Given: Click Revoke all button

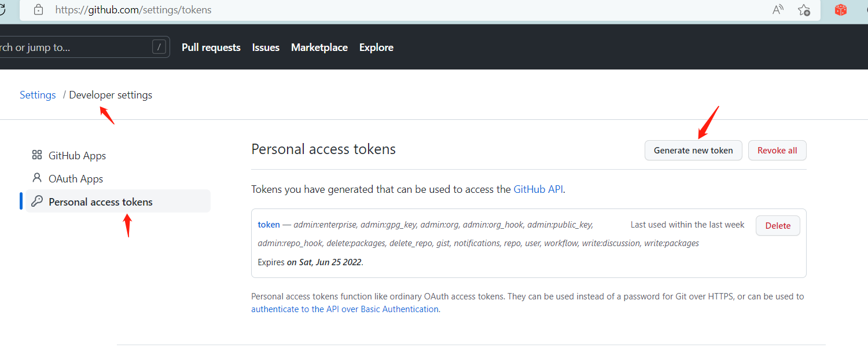Looking at the screenshot, I should point(777,150).
